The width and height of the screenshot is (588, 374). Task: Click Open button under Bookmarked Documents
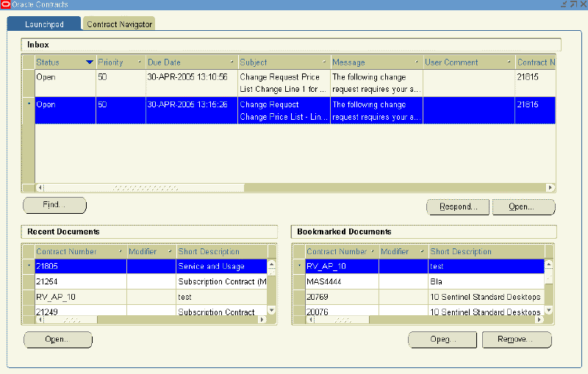click(442, 339)
